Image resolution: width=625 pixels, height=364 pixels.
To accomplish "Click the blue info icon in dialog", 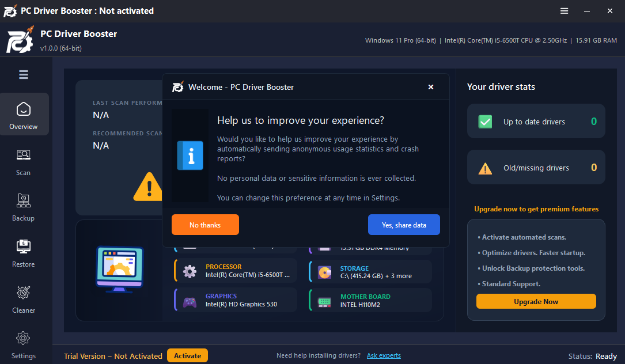I will pos(190,156).
